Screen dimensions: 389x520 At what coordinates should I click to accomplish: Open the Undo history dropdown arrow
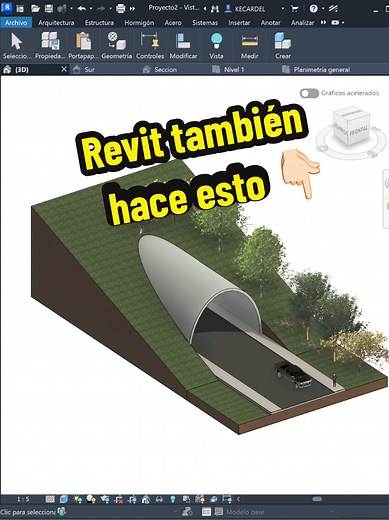click(91, 9)
